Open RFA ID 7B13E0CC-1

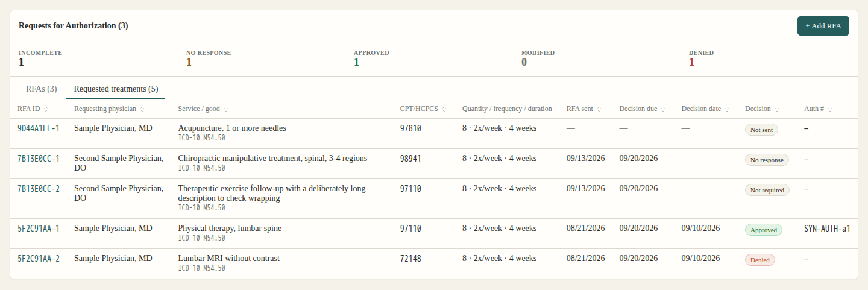click(x=39, y=159)
